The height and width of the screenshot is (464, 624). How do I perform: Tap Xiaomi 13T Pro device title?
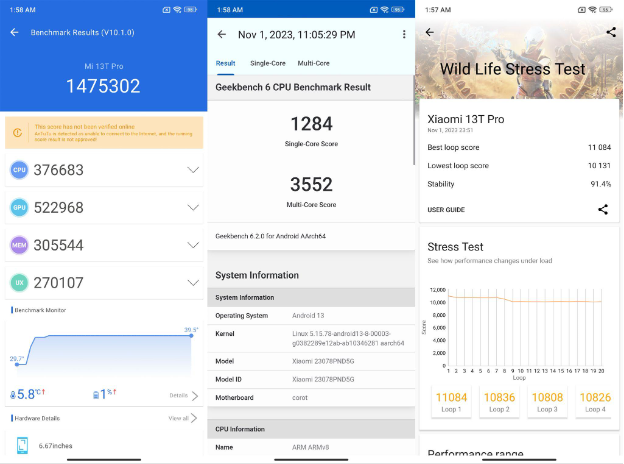pyautogui.click(x=466, y=119)
